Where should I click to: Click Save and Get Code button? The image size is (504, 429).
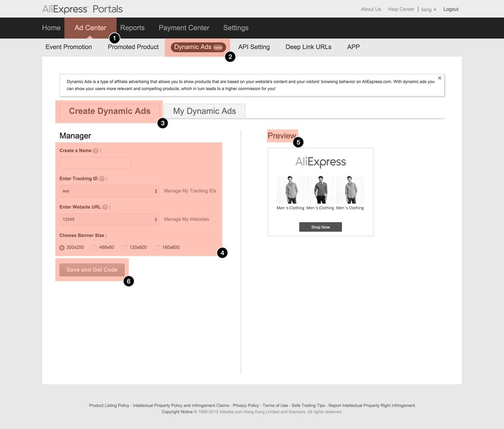92,270
